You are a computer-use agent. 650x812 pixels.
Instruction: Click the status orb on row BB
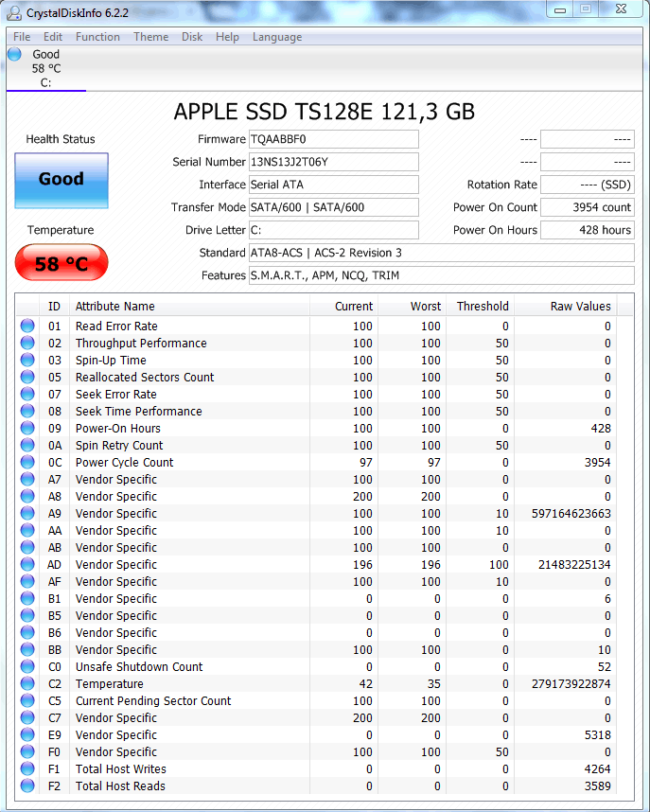[x=27, y=649]
